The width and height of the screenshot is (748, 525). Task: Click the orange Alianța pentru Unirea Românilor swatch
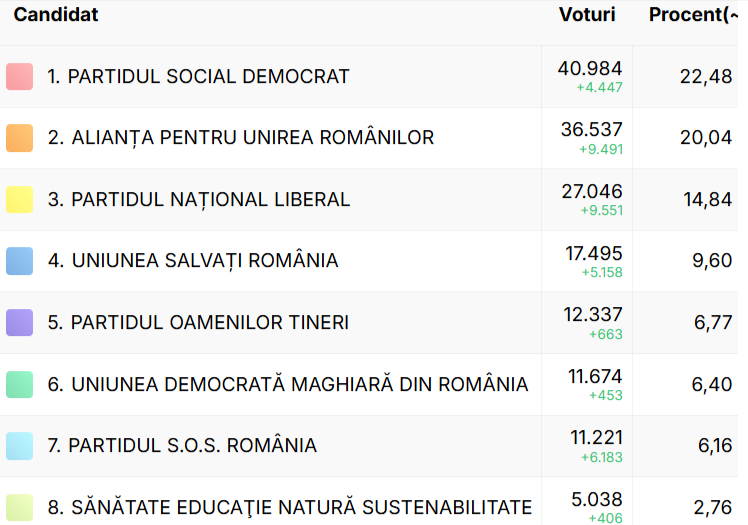point(20,138)
